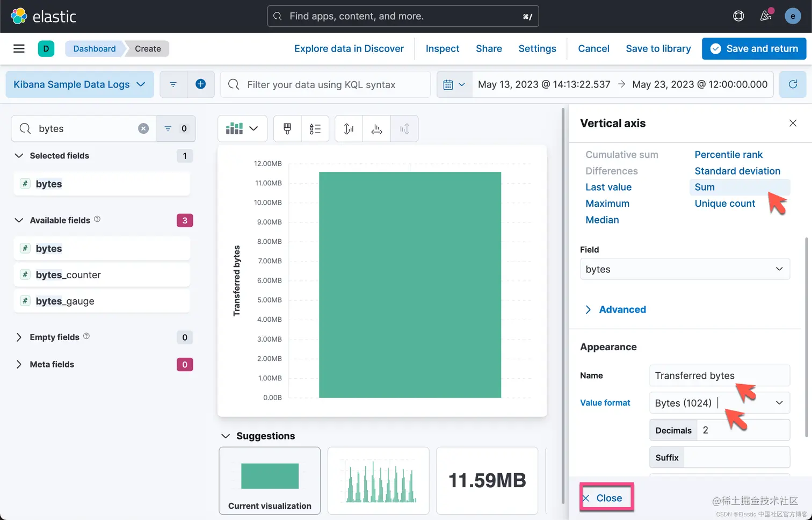
Task: Select the bytes_gauge field
Action: [102, 301]
